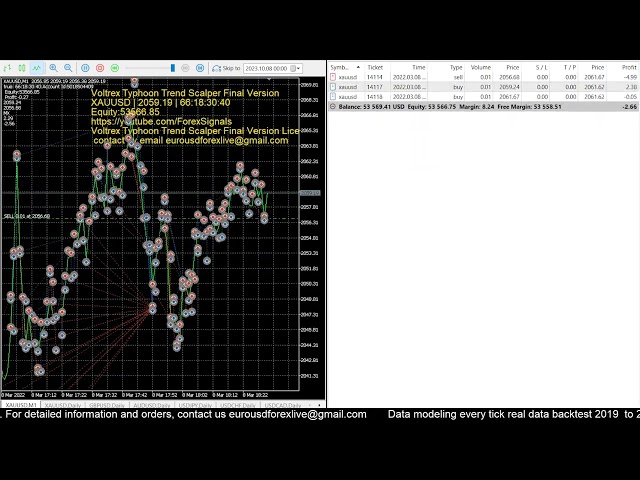Sort trades by Symbol column header
The image size is (640, 480).
[x=340, y=67]
